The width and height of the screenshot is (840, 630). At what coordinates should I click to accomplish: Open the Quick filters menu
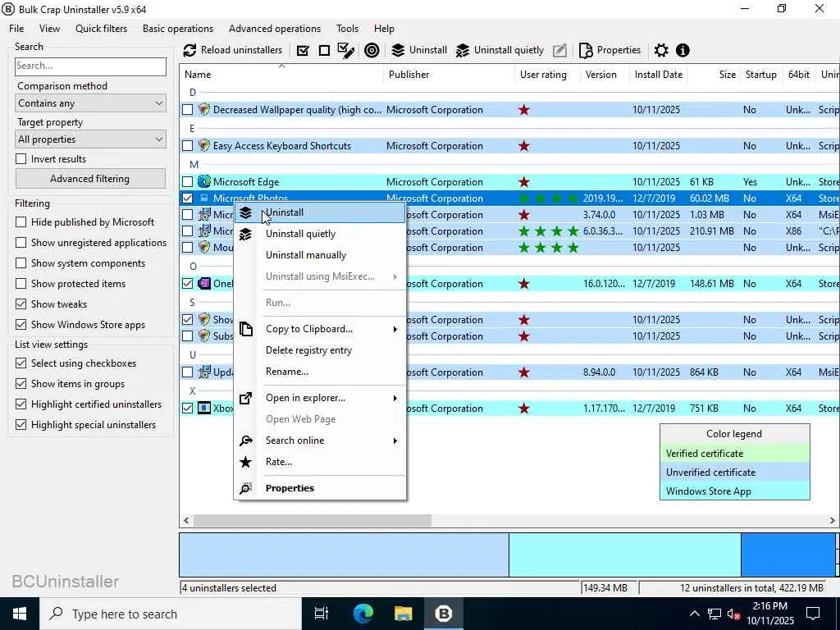click(x=101, y=29)
